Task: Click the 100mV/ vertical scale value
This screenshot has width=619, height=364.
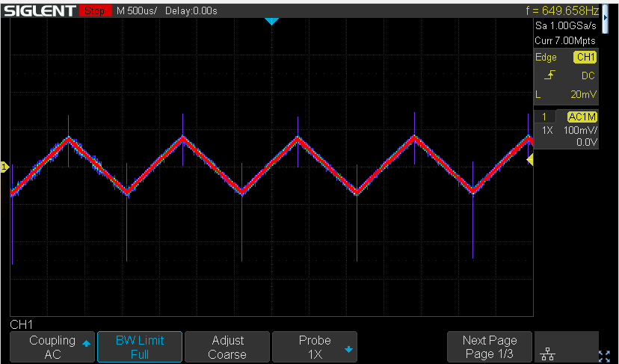Action: [580, 130]
